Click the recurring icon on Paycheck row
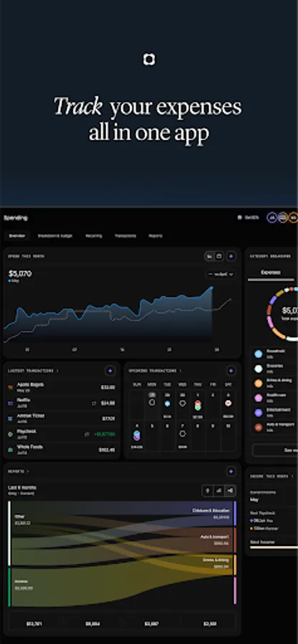The height and width of the screenshot is (644, 298). point(87,434)
